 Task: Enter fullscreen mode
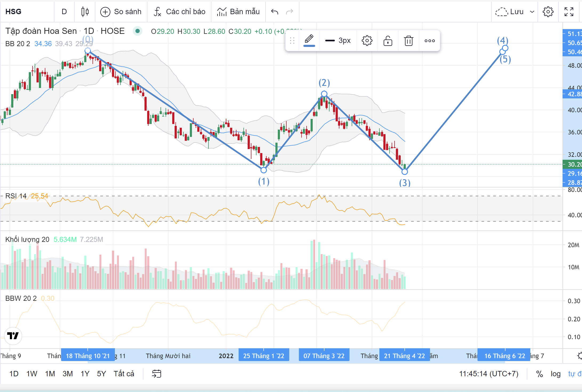point(569,12)
